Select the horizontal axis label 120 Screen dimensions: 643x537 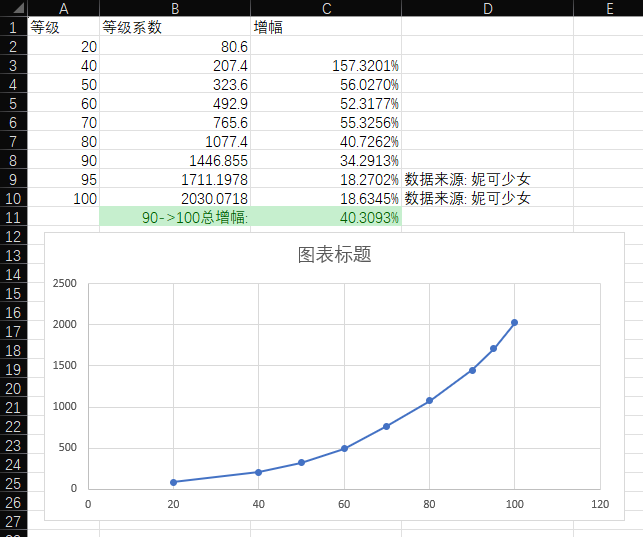click(x=600, y=504)
